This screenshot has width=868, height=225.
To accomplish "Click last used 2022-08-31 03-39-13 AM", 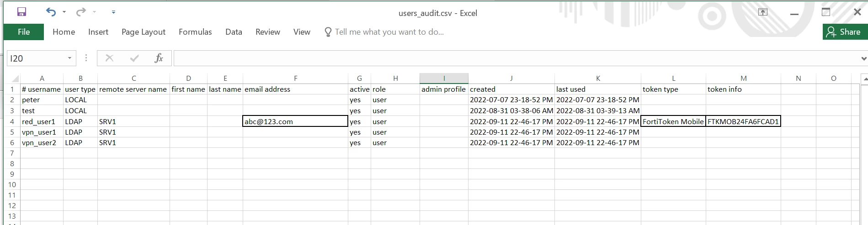I will [598, 110].
